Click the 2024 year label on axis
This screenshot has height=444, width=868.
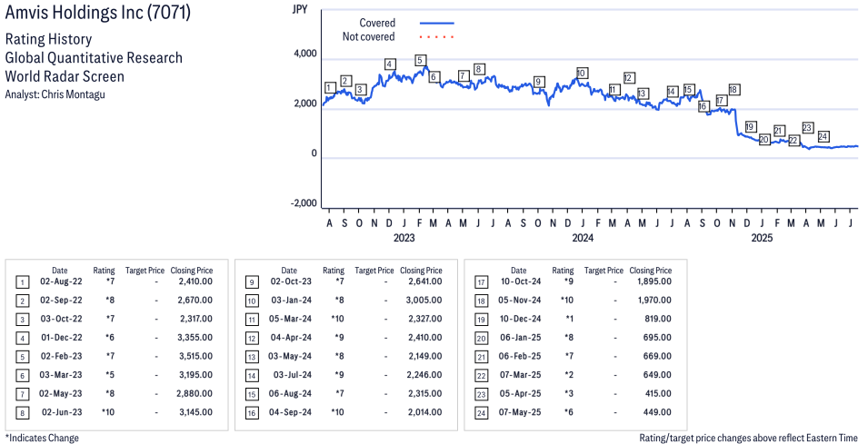click(583, 238)
